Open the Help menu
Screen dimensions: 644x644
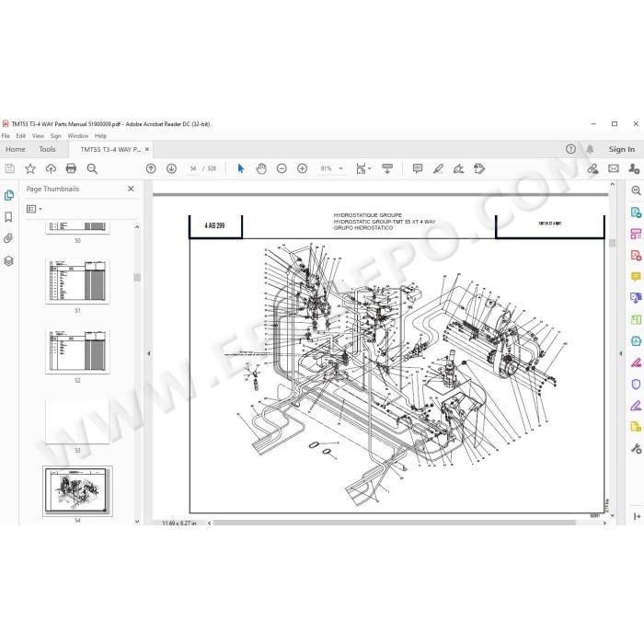coord(100,136)
